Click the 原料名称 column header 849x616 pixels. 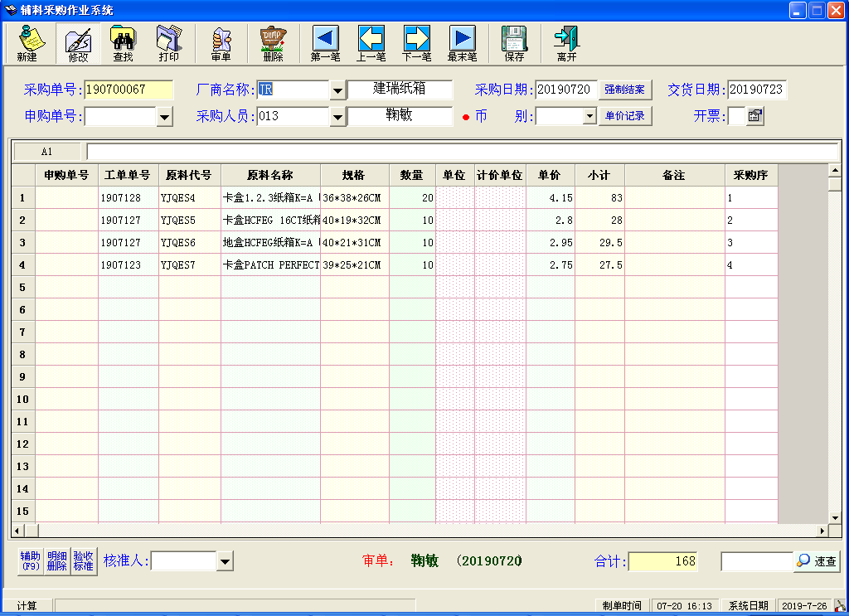(x=270, y=176)
